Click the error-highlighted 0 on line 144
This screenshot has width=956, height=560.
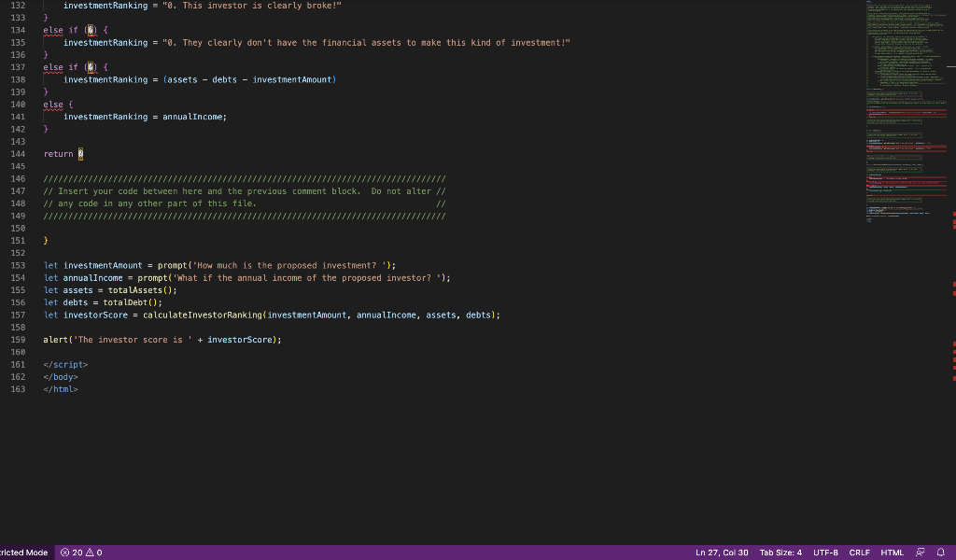point(79,153)
